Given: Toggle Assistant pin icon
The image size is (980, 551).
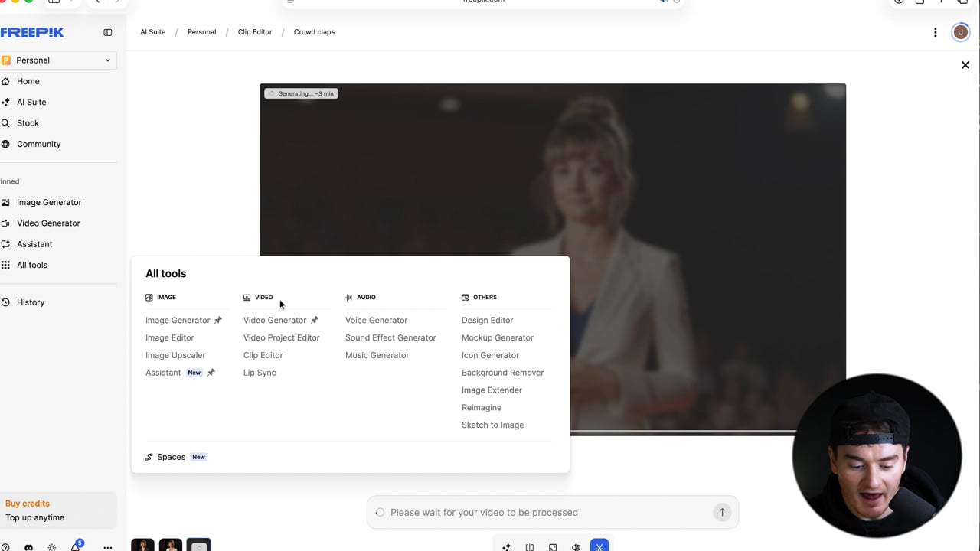Looking at the screenshot, I should pos(211,373).
